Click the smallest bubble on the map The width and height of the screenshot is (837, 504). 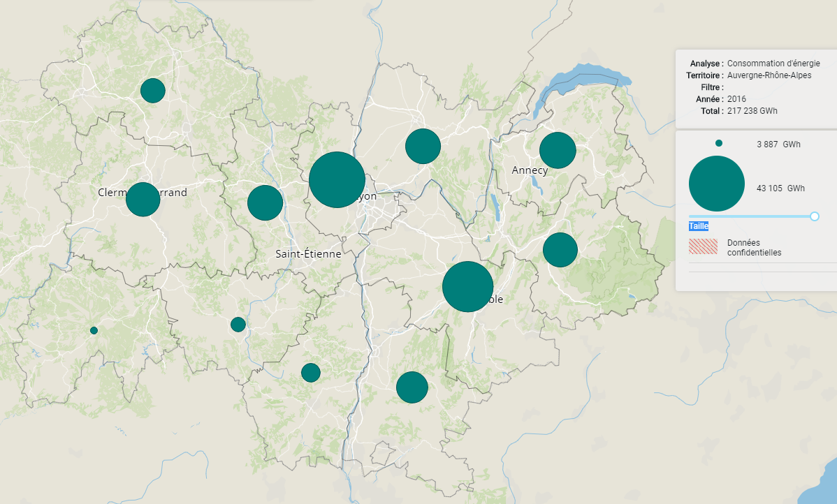pos(94,330)
